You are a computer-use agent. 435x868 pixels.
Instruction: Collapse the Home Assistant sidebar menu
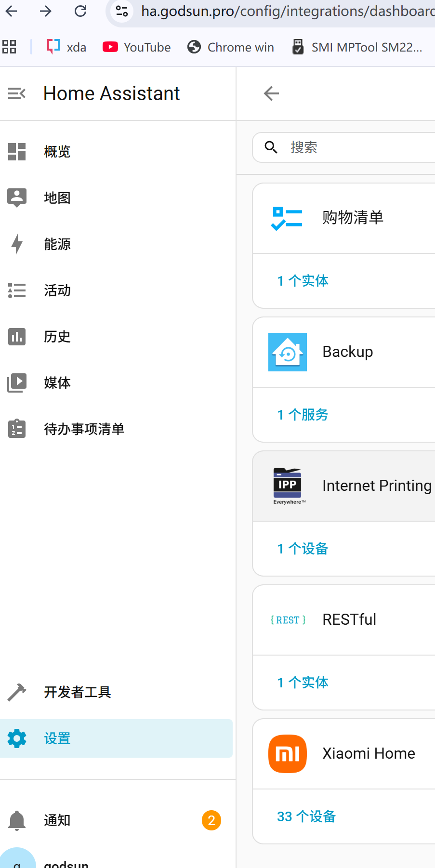tap(17, 93)
